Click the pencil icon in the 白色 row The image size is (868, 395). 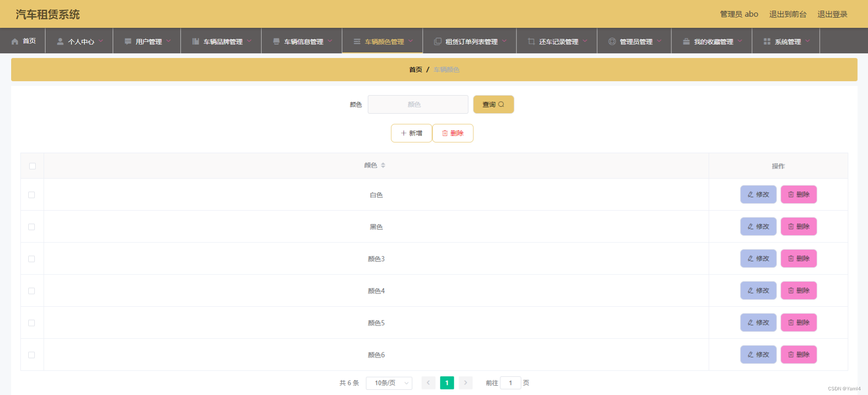751,194
